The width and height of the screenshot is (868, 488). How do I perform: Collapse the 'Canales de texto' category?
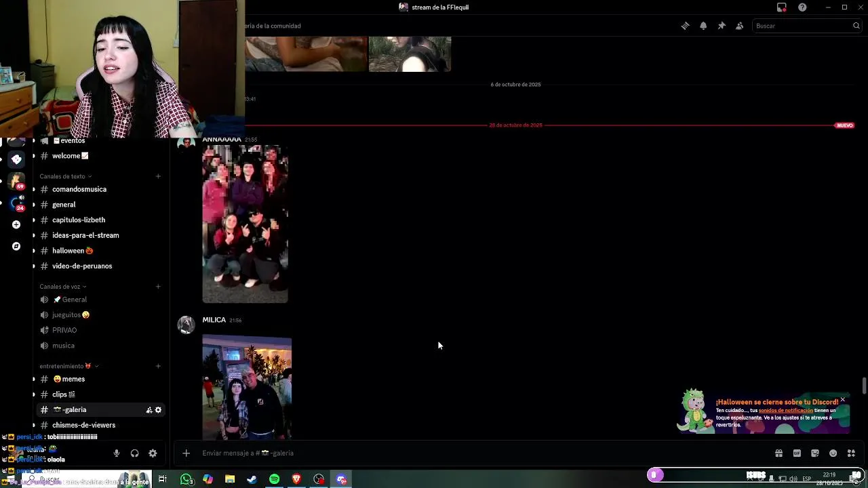pyautogui.click(x=65, y=176)
